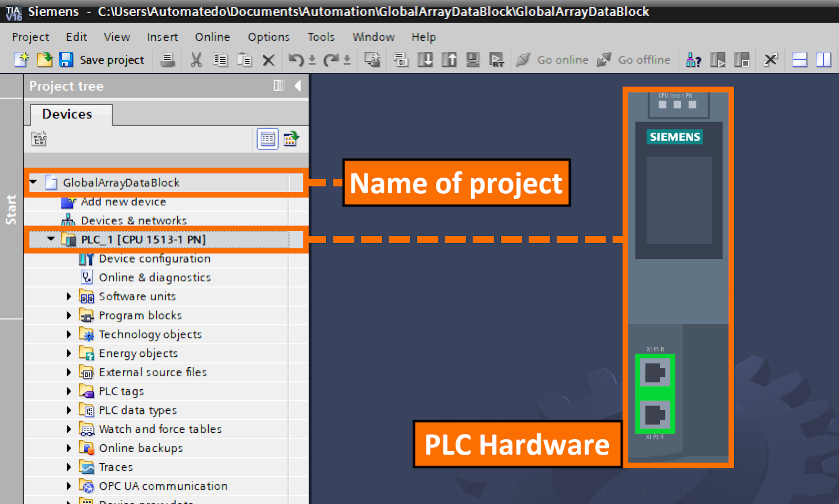Toggle Project tree column view icon
839x504 pixels.
279,85
